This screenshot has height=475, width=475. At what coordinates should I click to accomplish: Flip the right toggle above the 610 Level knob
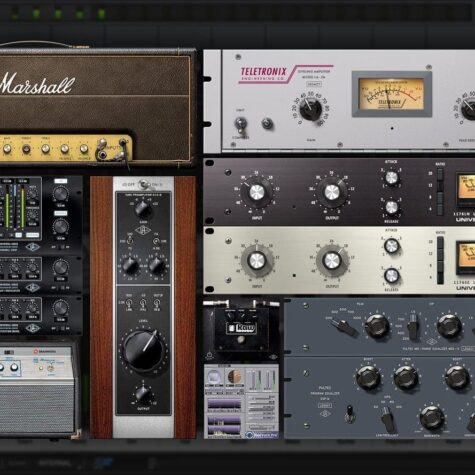157,304
